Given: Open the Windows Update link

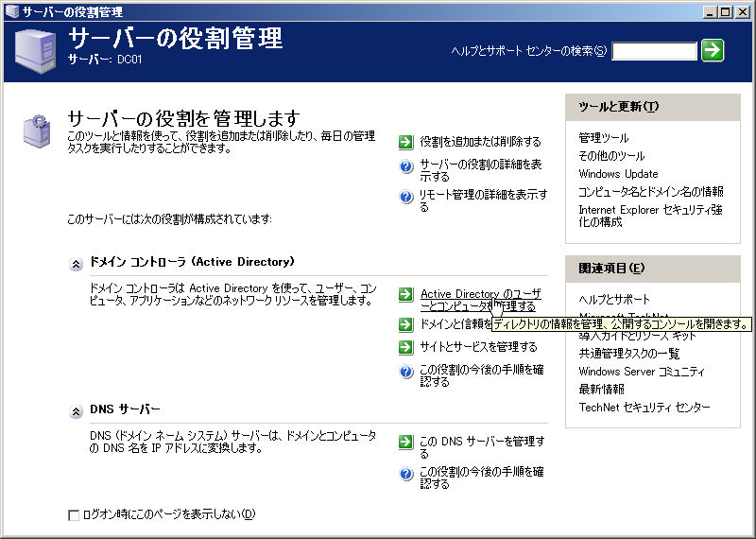Looking at the screenshot, I should tap(618, 174).
